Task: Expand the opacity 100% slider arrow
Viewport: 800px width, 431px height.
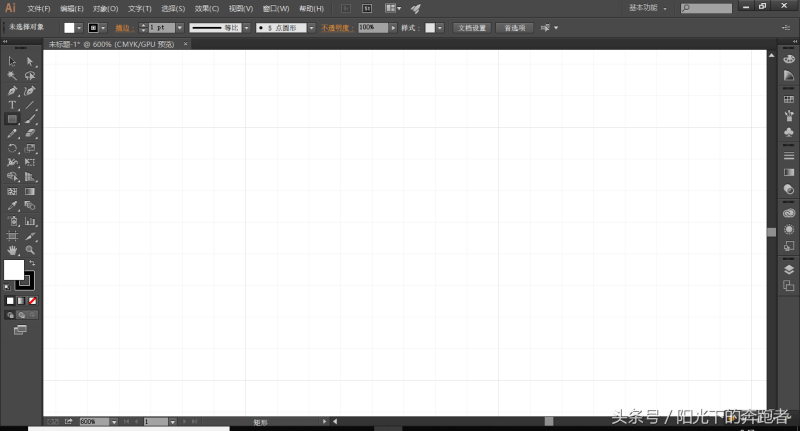Action: [393, 28]
